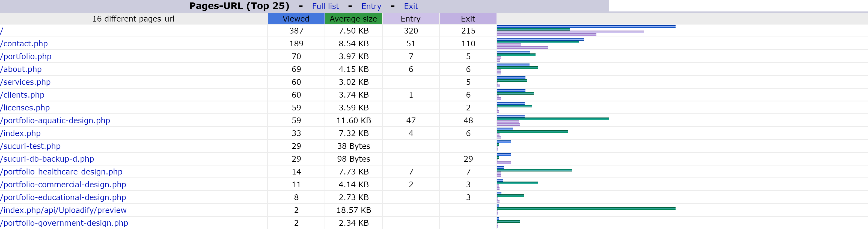Click the blue Viewed column header
868x229 pixels.
[x=296, y=19]
